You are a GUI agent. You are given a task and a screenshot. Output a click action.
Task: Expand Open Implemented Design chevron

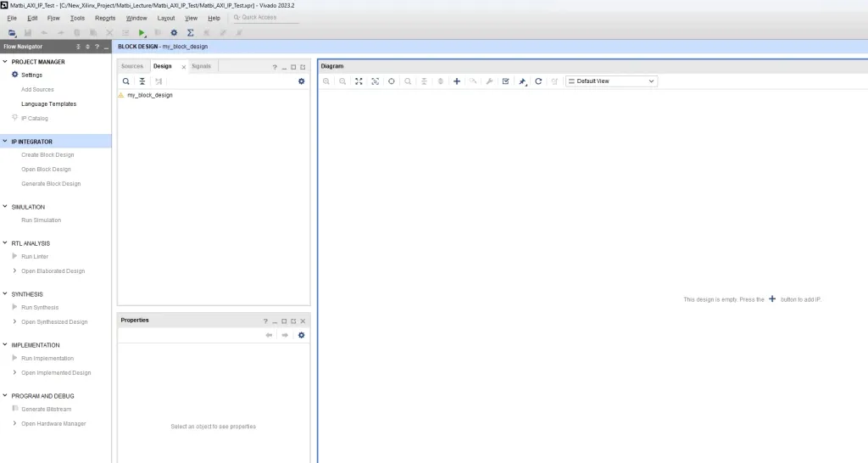[x=14, y=372]
